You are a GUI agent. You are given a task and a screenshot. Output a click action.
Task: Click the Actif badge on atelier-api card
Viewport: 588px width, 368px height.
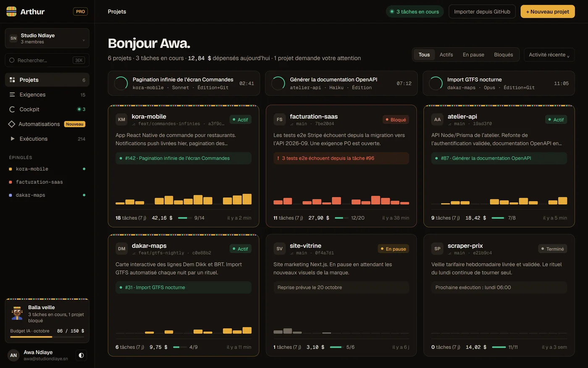tap(556, 119)
